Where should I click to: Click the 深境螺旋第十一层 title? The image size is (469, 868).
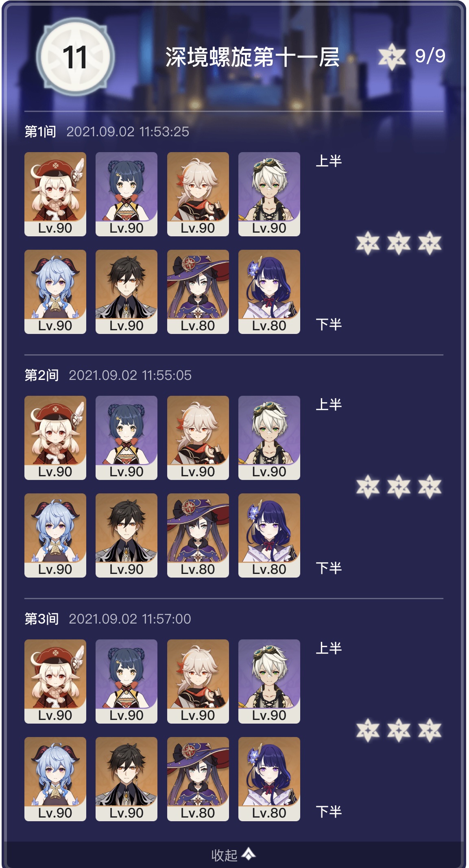tap(252, 57)
